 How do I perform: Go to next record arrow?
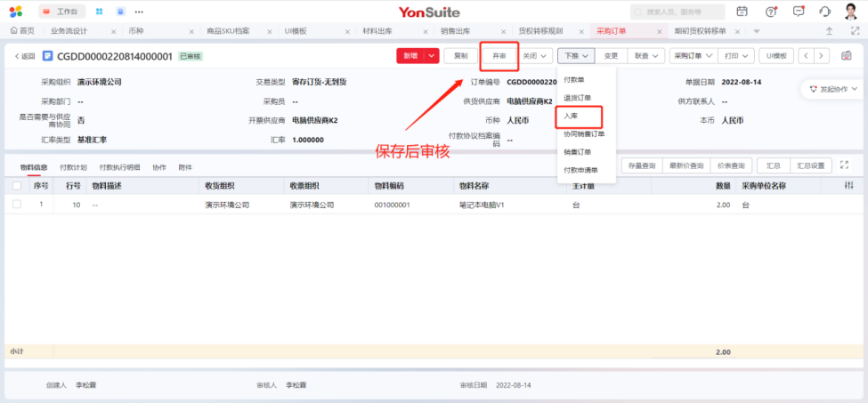[x=821, y=55]
